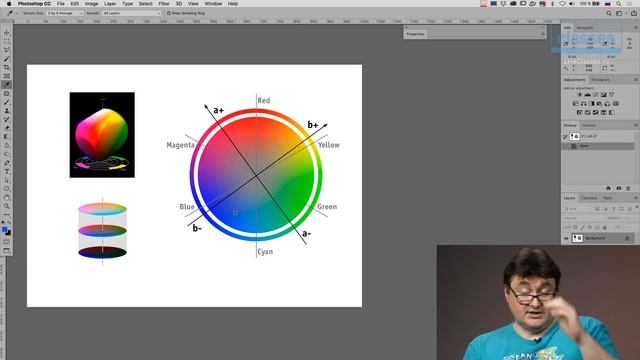Create new snapshot camera icon in History
Viewport: 640px width, 360px height.
618,188
